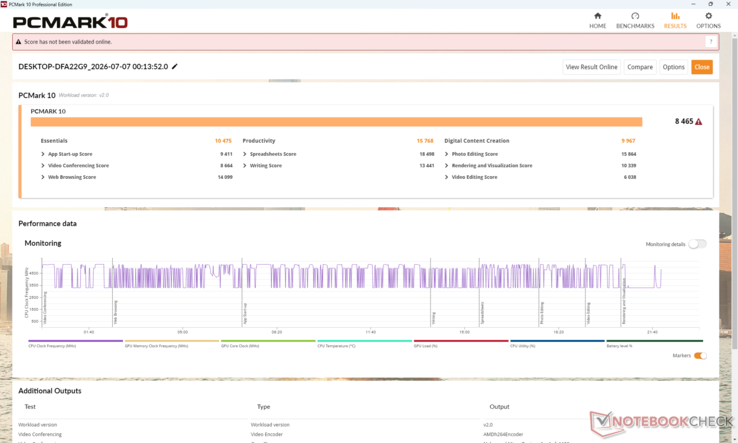738x443 pixels.
Task: Open the Benchmarks gauge icon
Action: click(635, 16)
